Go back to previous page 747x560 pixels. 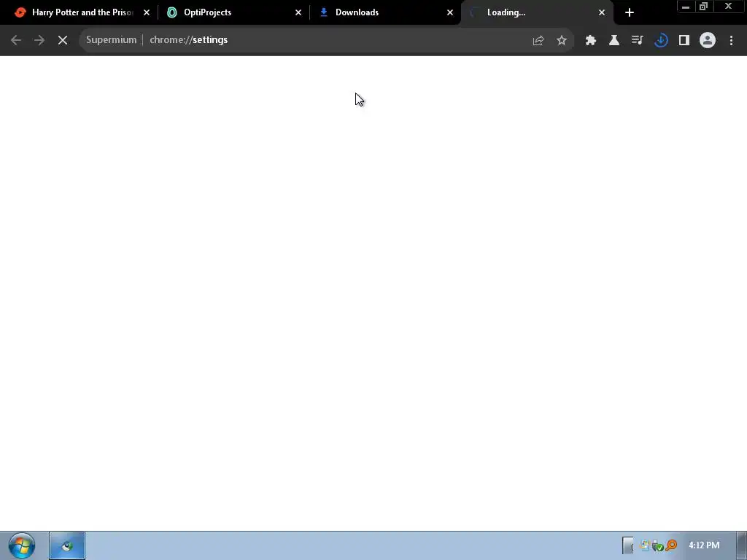[16, 40]
